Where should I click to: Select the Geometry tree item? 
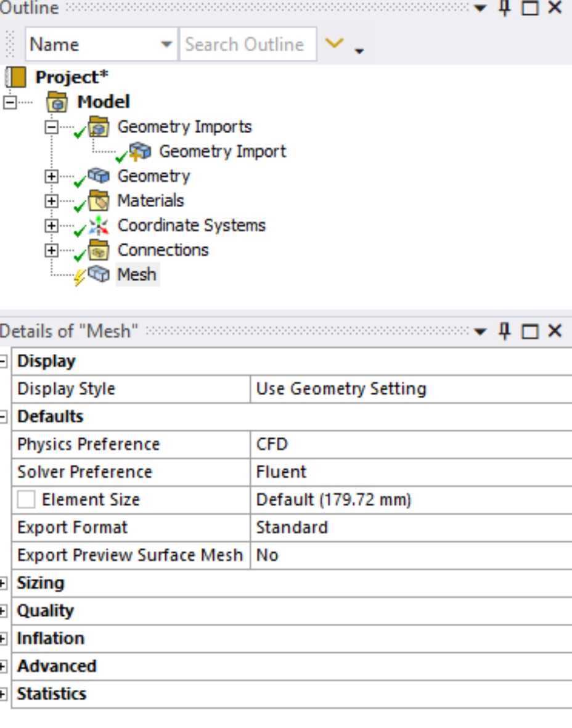153,176
